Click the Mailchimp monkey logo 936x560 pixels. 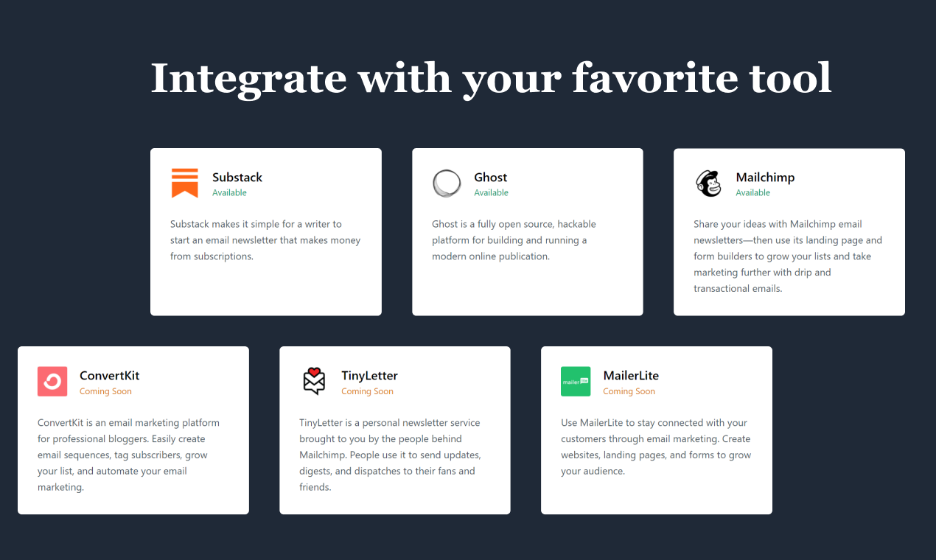tap(708, 183)
